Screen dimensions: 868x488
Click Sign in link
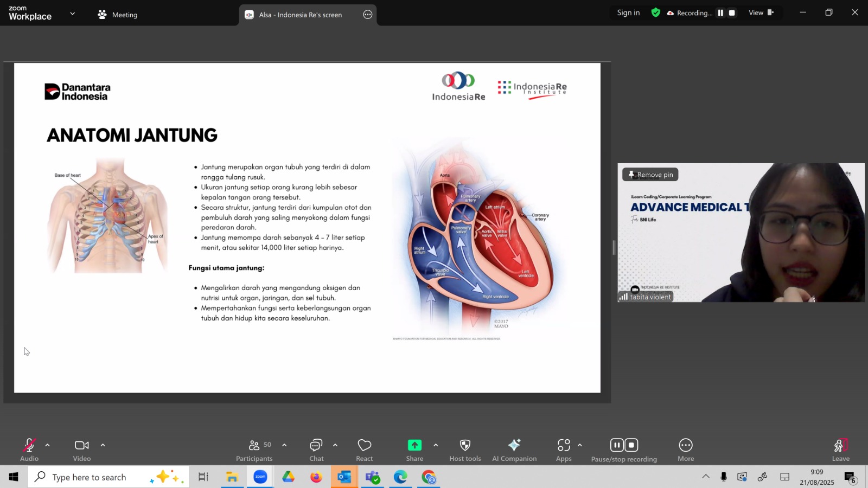tap(628, 13)
